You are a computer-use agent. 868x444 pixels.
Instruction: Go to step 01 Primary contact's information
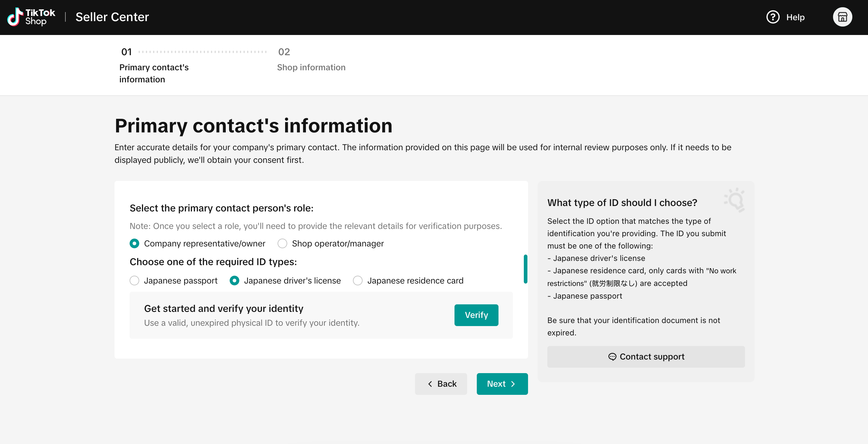[x=154, y=67]
